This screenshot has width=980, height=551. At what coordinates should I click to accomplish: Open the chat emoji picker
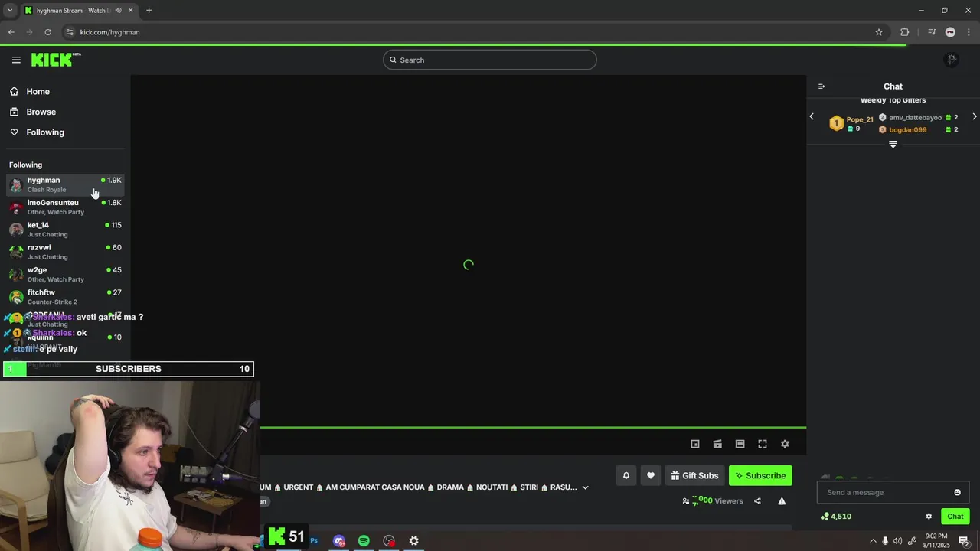click(x=957, y=492)
